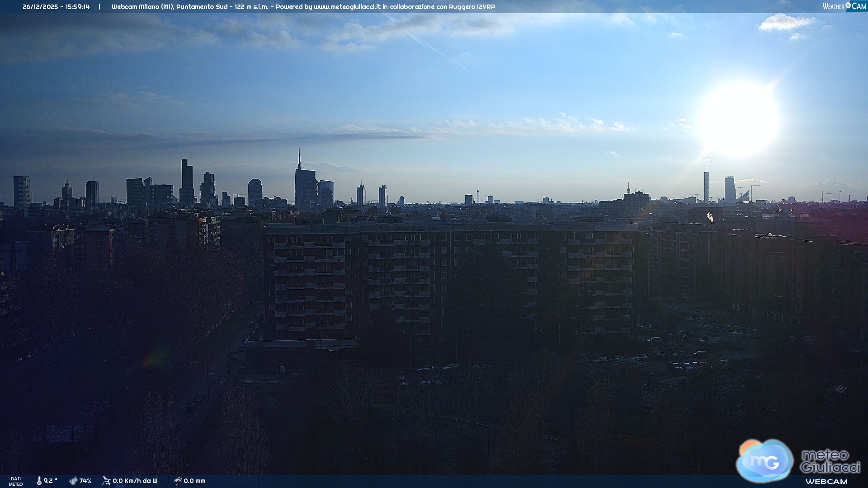Screen dimensions: 868x488
Task: Click the WEBCAM label under the logo
Action: (826, 482)
